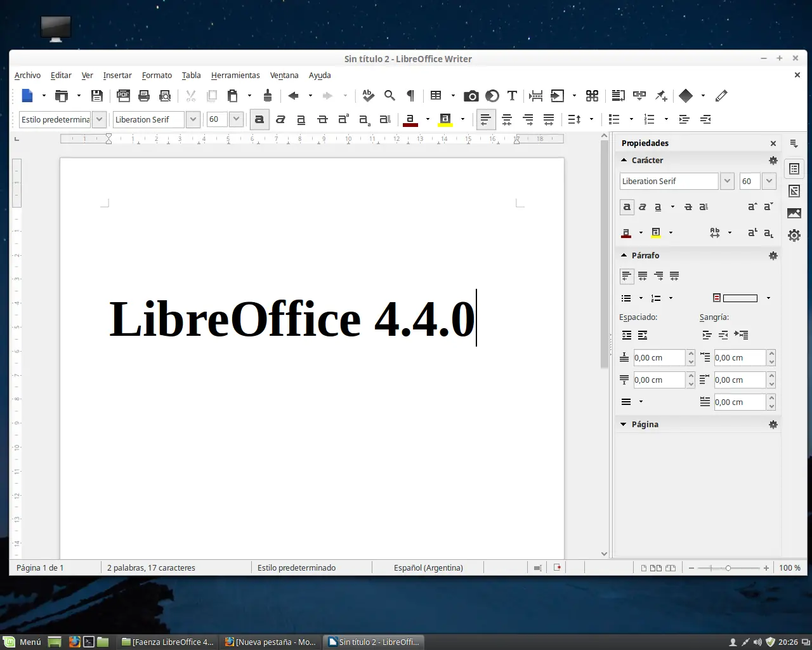
Task: Open the sidebar Styles and Formatting tab
Action: click(794, 191)
